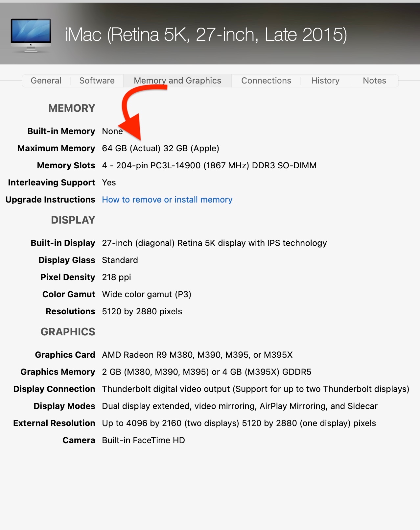Click the GRAPHICS section heading

68,332
